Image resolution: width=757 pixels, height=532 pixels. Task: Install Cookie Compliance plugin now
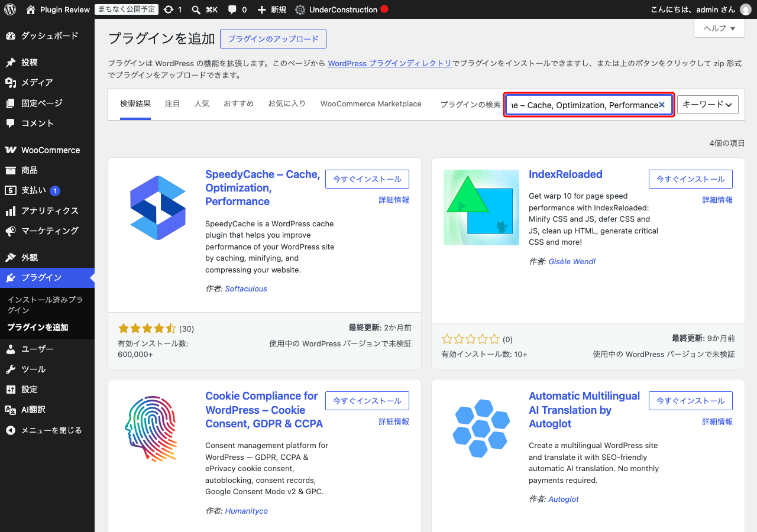tap(367, 401)
